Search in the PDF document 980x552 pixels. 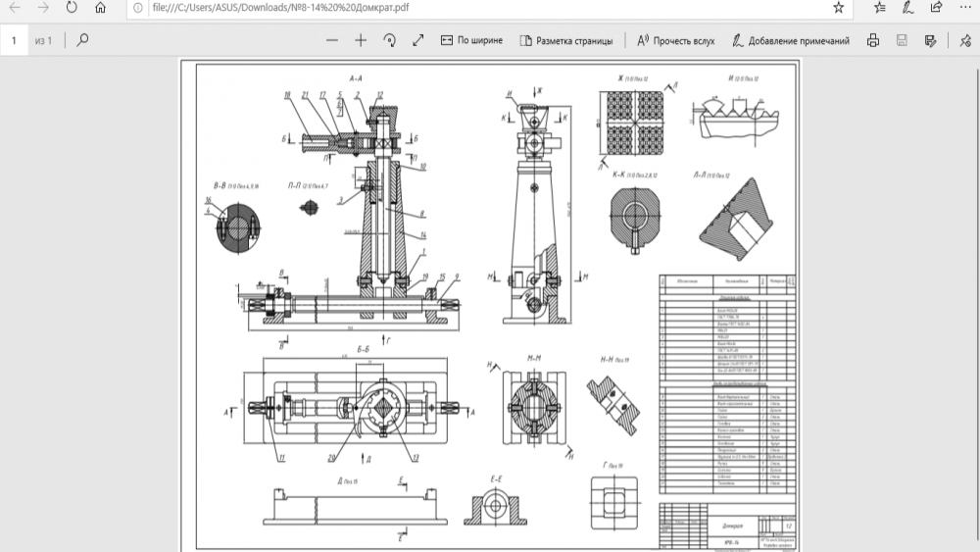point(82,40)
